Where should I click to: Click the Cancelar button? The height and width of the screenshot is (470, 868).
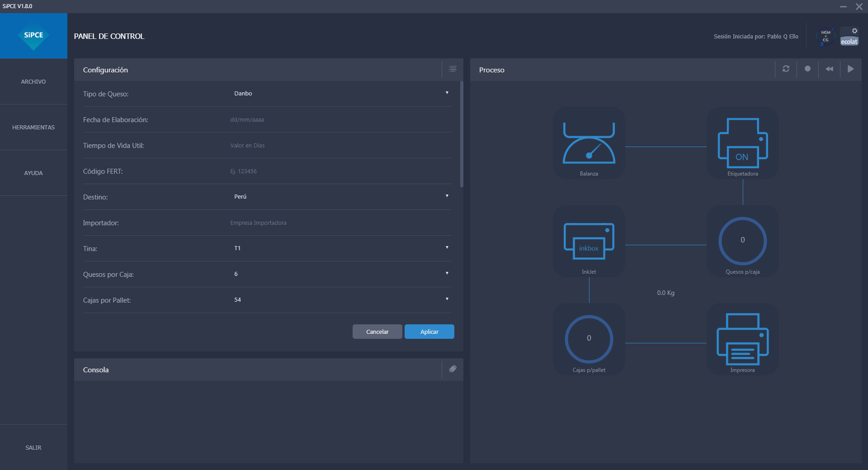pyautogui.click(x=377, y=332)
